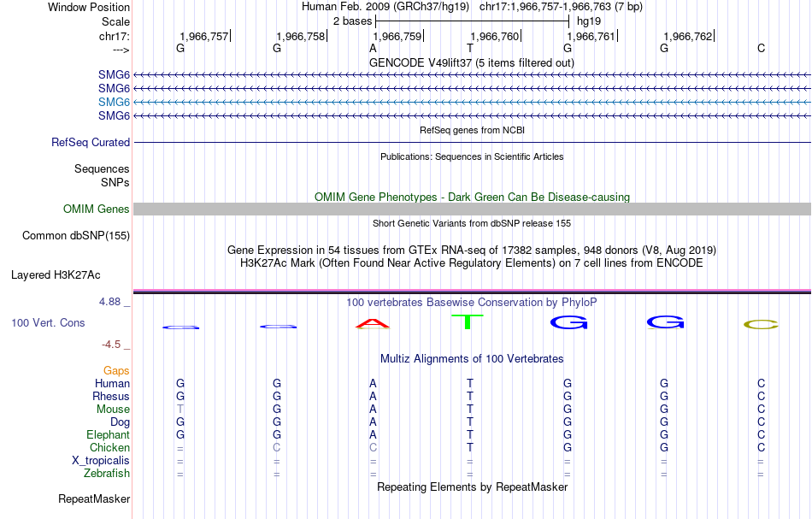Click the Scale label on the left
This screenshot has height=519, width=812.
pyautogui.click(x=115, y=21)
